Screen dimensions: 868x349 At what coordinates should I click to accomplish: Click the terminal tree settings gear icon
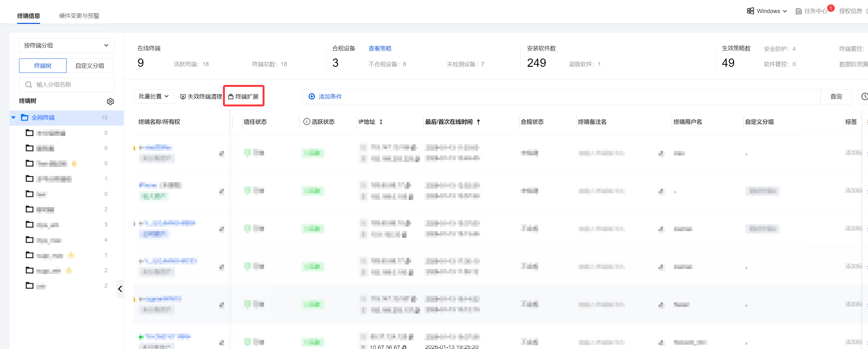point(110,101)
